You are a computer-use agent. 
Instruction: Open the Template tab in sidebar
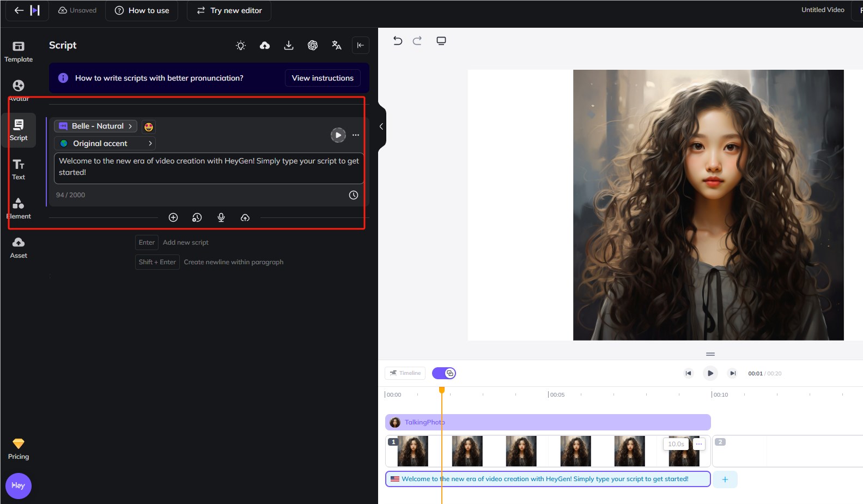click(19, 51)
